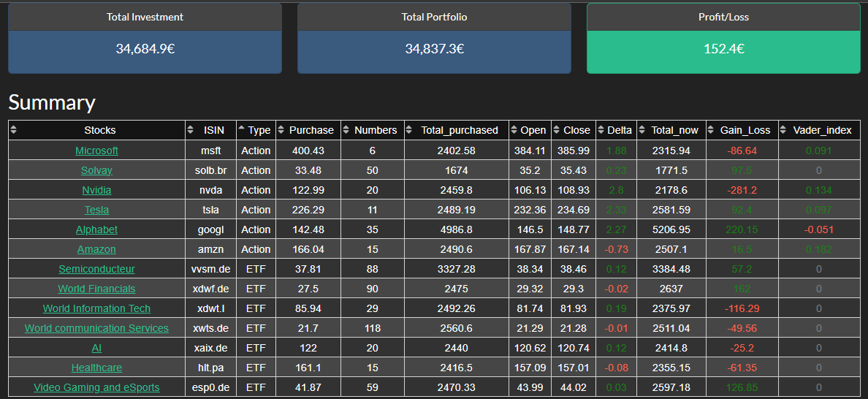
Task: Select the Total Investment card
Action: pos(145,49)
